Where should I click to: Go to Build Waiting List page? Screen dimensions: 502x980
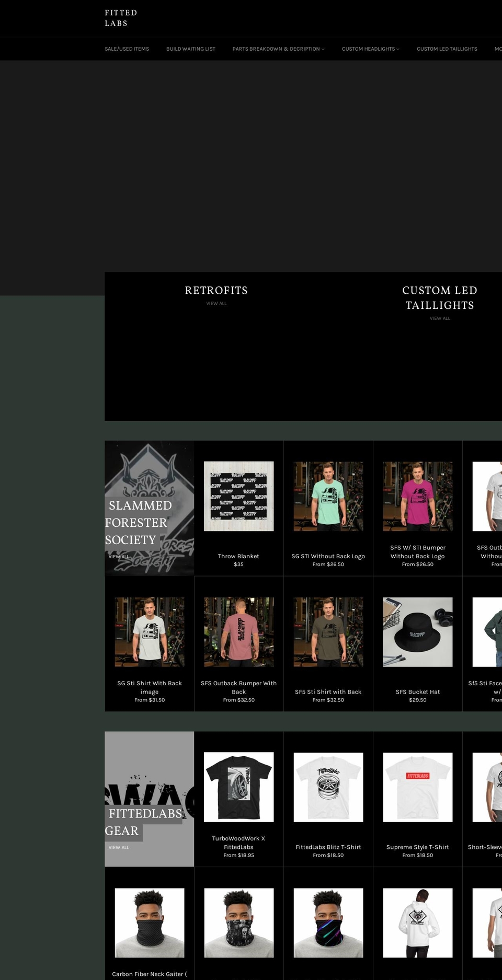191,49
